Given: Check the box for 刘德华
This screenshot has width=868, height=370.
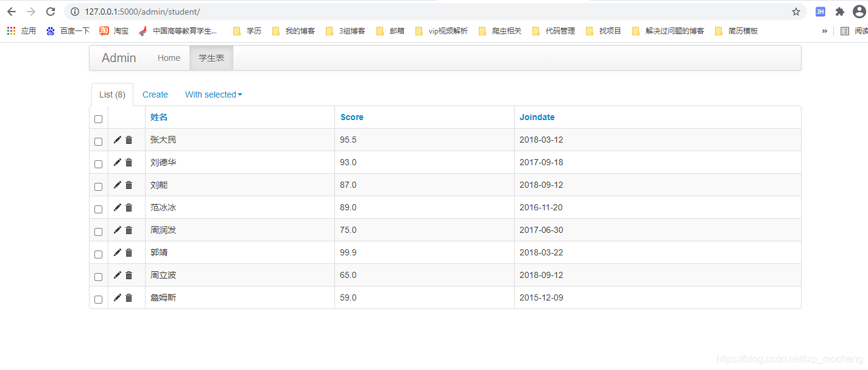Looking at the screenshot, I should coord(98,164).
